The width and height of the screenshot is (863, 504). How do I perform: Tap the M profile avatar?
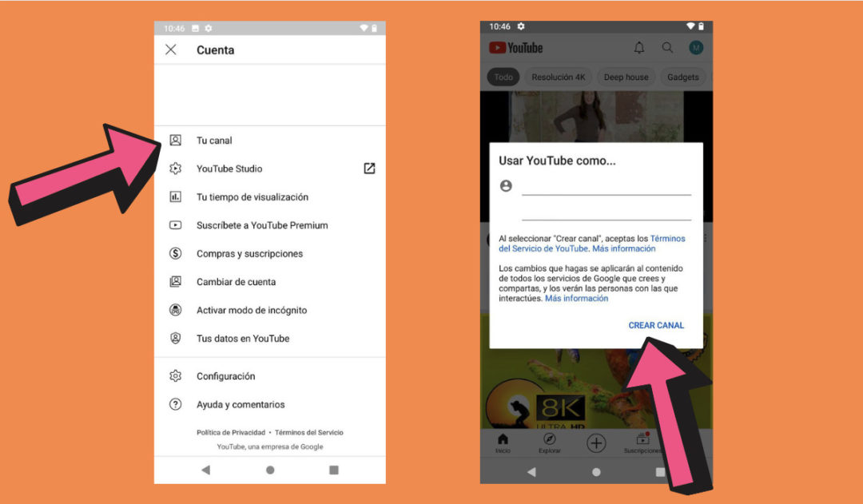point(695,47)
